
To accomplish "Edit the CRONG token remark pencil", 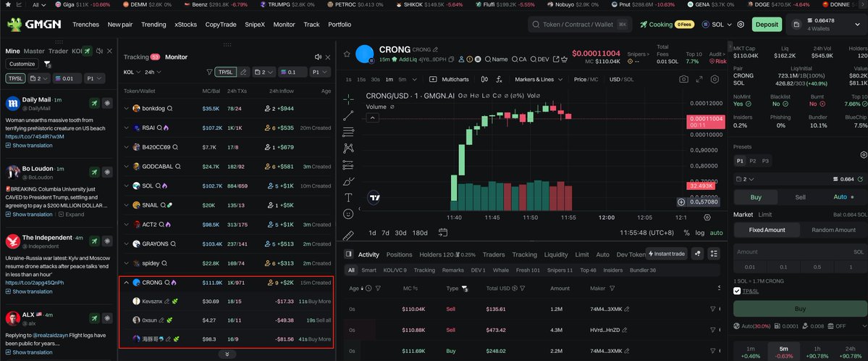I will point(435,50).
